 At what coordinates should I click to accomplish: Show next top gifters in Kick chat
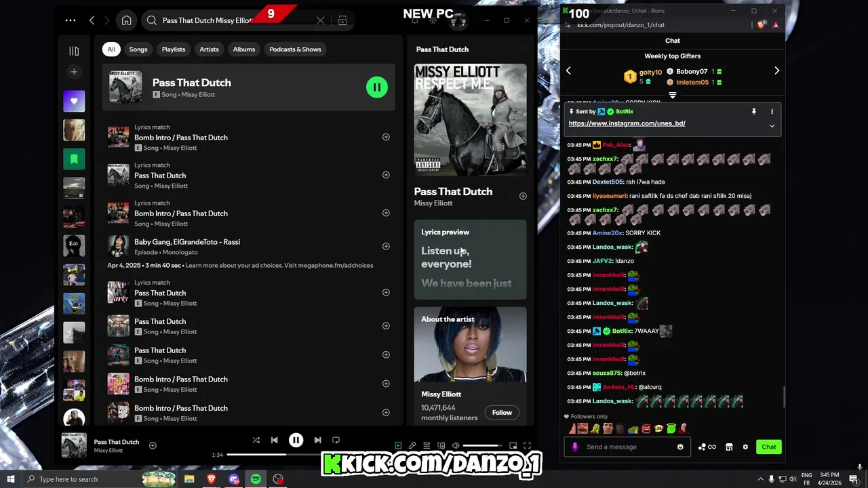click(776, 70)
